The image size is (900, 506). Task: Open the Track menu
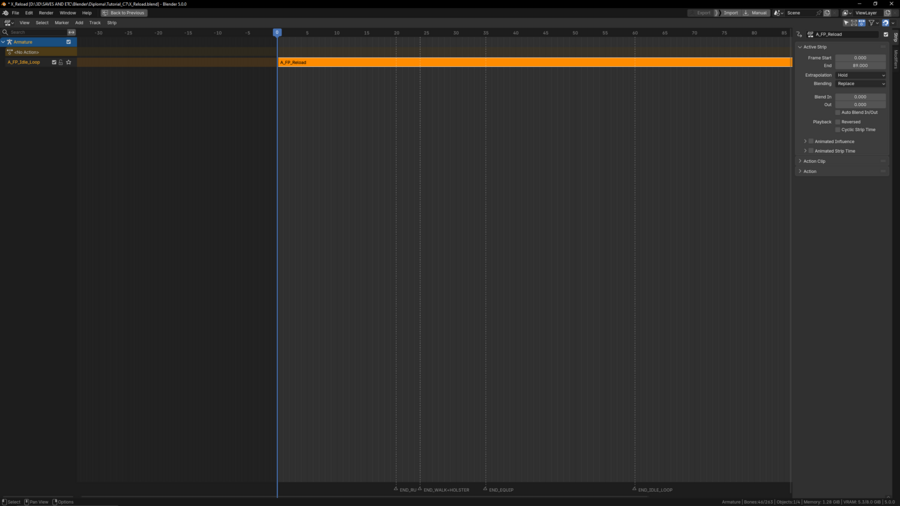(x=95, y=23)
